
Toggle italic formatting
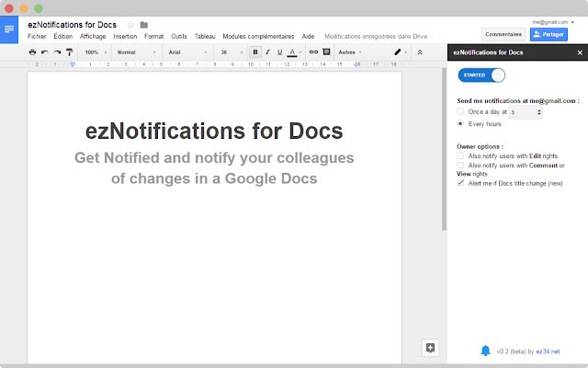267,52
